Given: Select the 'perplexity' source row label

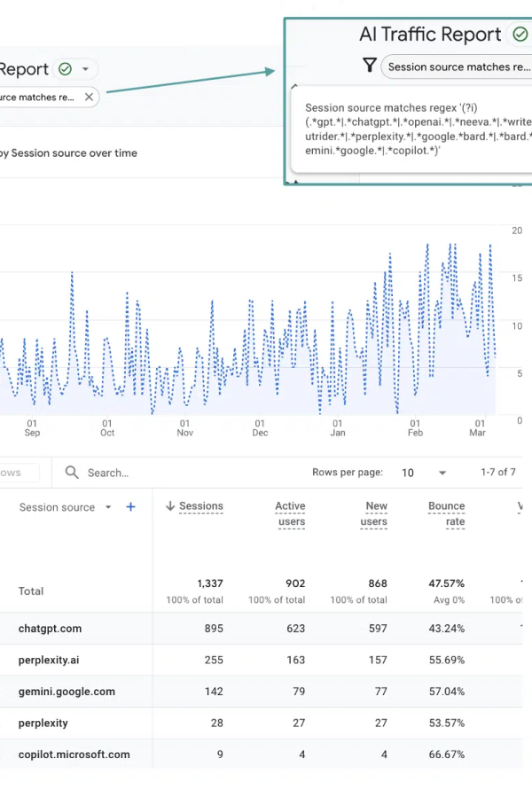Looking at the screenshot, I should pos(43,724).
